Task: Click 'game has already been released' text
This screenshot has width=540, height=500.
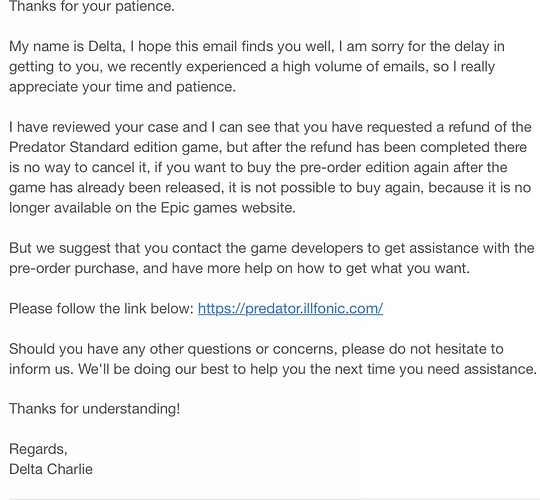Action: pos(115,188)
